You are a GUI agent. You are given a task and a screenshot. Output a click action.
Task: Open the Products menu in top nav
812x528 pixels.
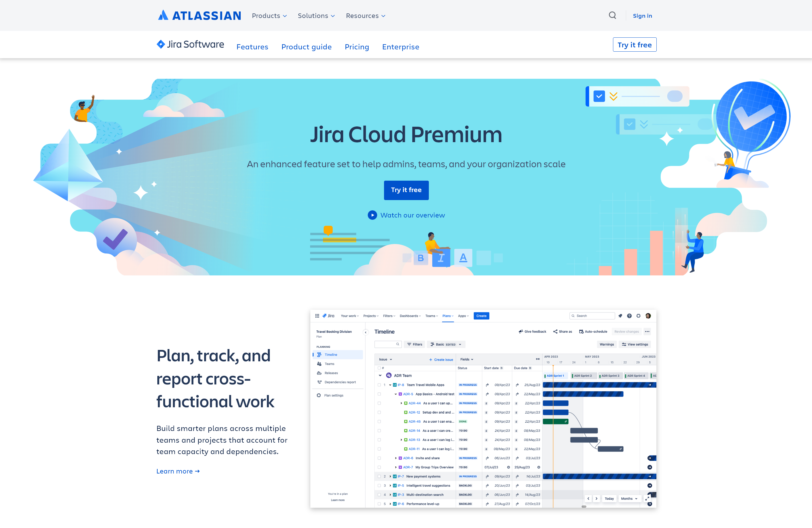(269, 15)
